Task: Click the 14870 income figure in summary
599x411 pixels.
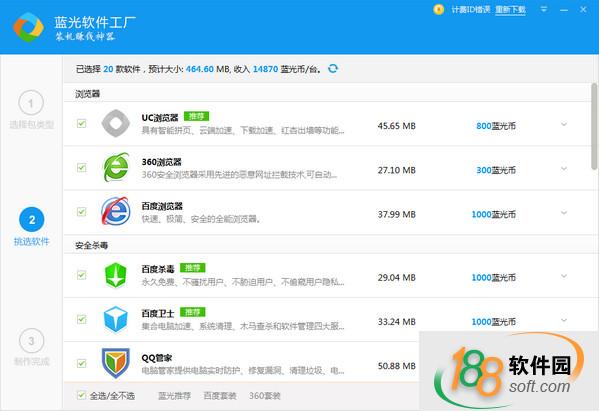Action: click(266, 69)
